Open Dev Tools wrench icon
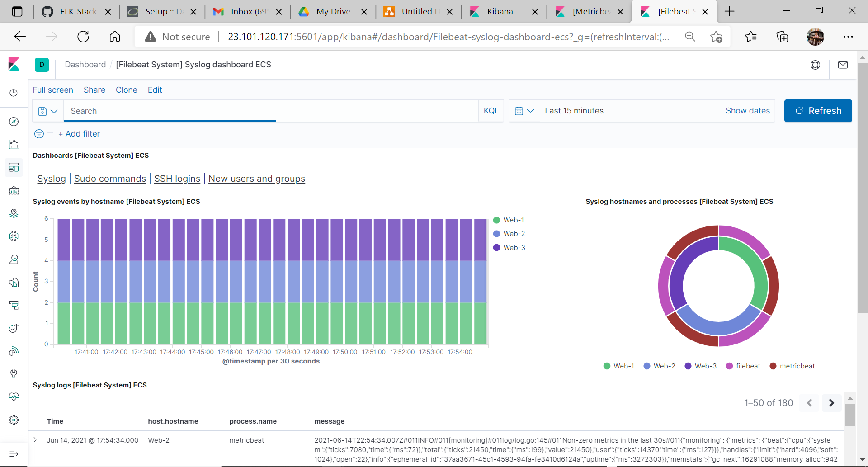868x467 pixels. coord(14,374)
